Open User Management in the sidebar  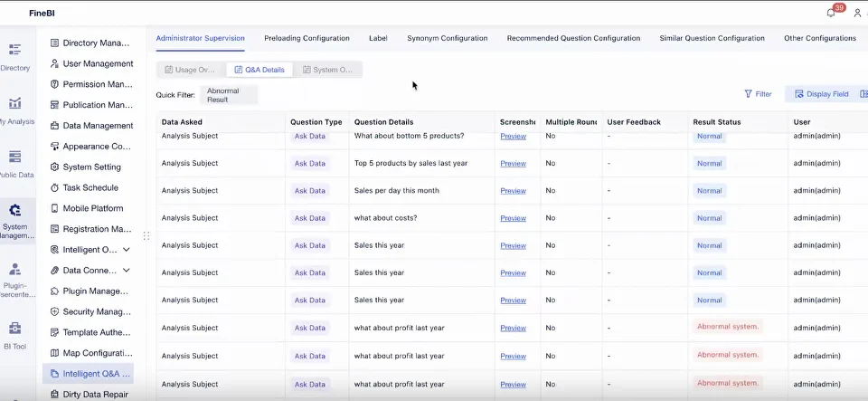point(97,63)
